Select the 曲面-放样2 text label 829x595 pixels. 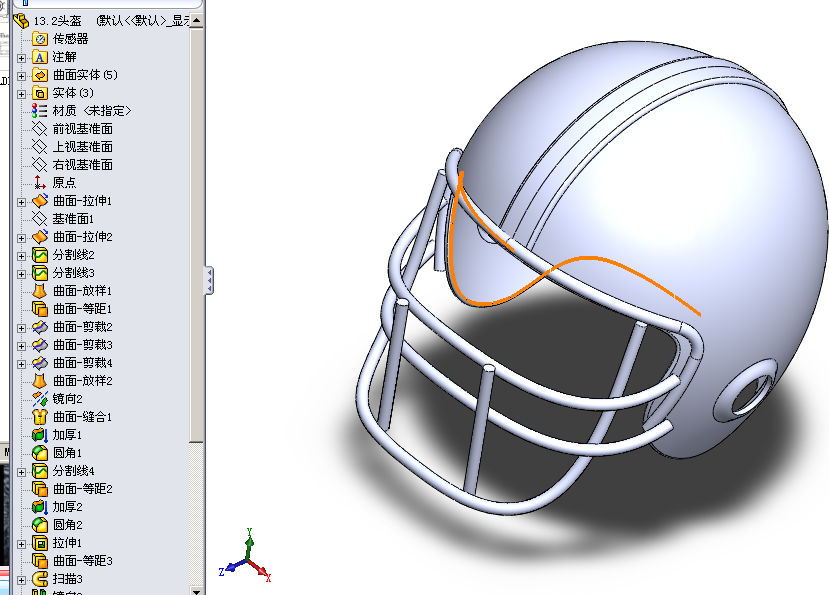(x=82, y=381)
